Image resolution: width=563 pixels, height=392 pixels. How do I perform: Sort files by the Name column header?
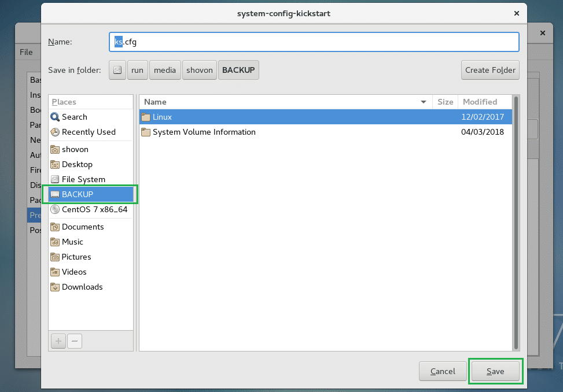tap(286, 102)
